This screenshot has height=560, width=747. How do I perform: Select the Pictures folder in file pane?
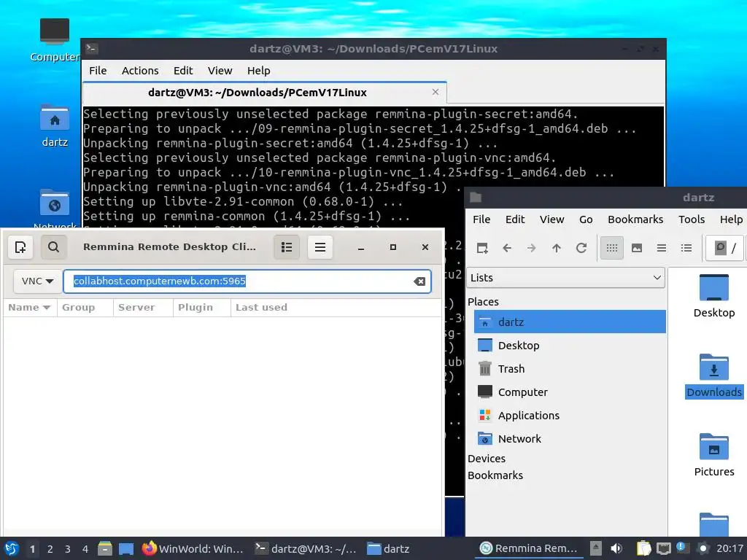point(713,455)
